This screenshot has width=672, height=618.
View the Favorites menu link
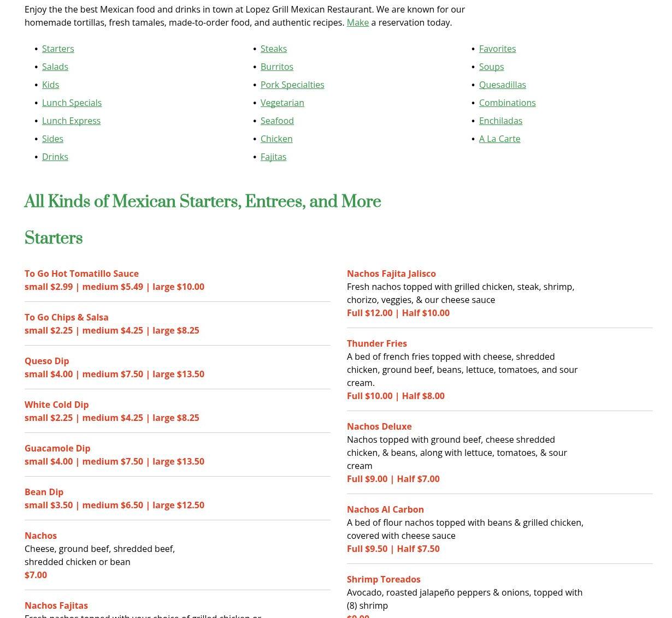click(x=497, y=49)
